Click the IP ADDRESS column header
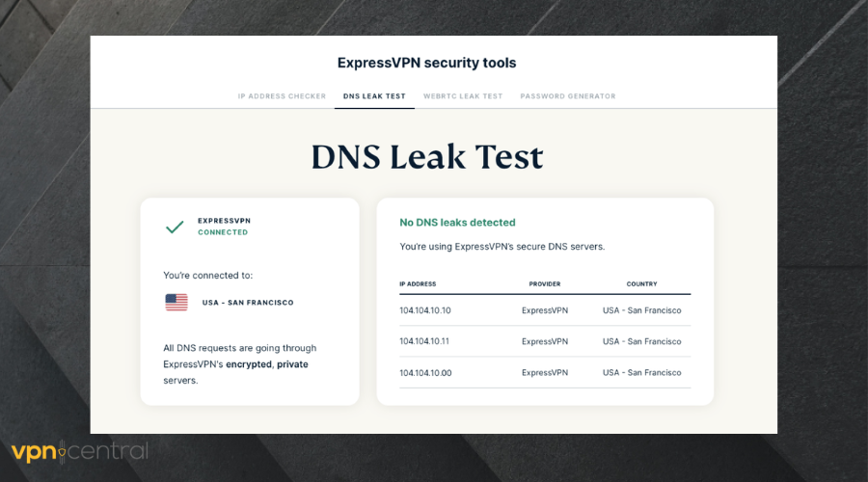Image resolution: width=868 pixels, height=482 pixels. [418, 284]
